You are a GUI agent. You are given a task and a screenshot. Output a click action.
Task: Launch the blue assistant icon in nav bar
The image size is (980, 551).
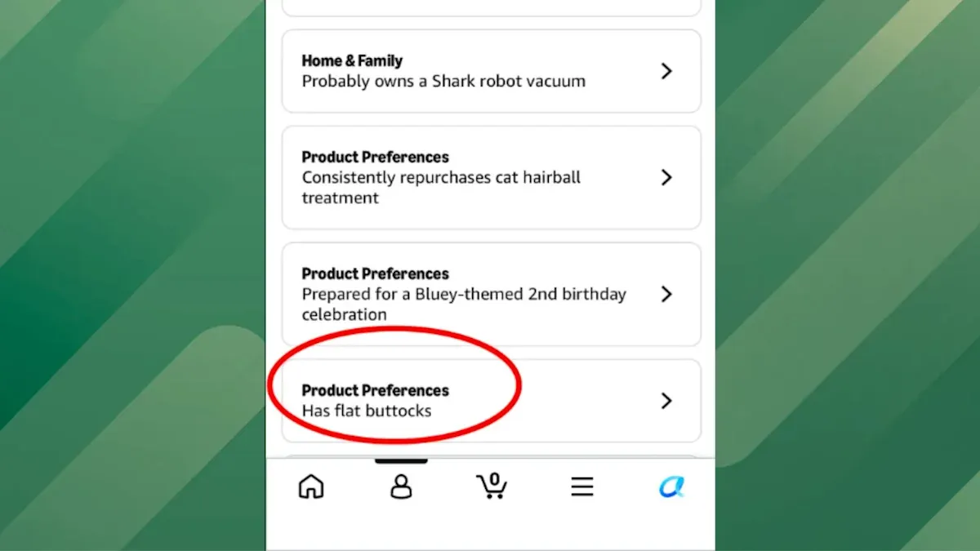point(671,487)
